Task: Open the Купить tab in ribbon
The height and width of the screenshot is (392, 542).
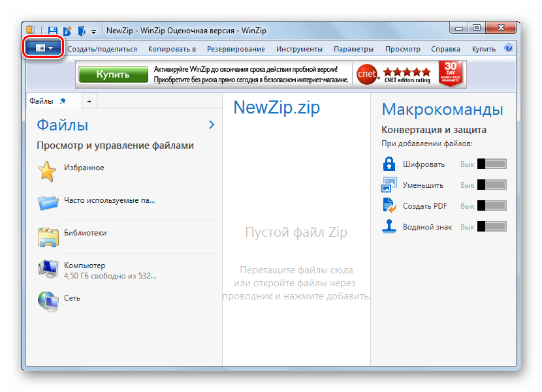Action: 484,49
